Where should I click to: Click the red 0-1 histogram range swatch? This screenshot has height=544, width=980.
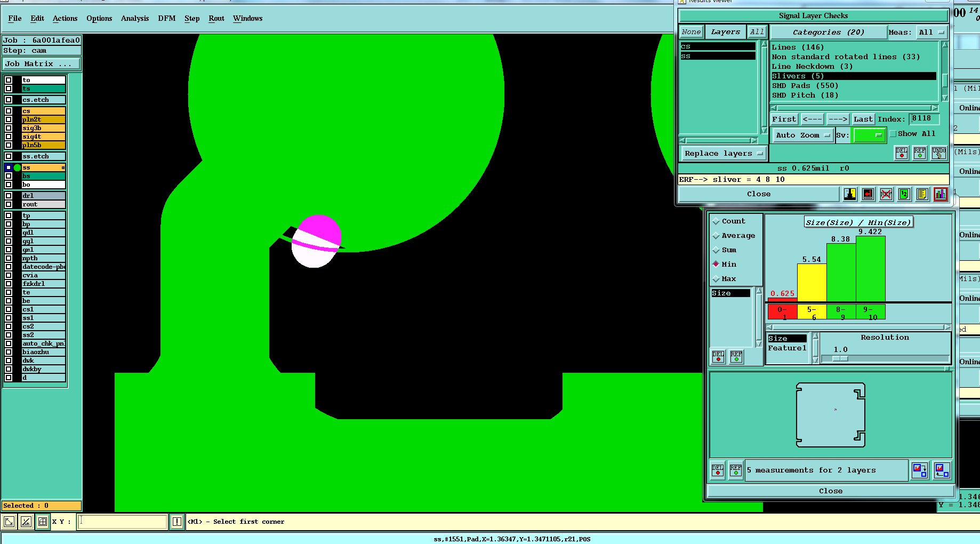tap(782, 312)
